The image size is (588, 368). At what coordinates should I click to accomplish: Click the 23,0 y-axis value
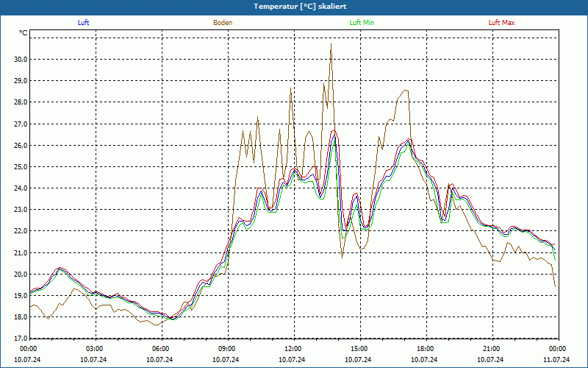pos(21,210)
